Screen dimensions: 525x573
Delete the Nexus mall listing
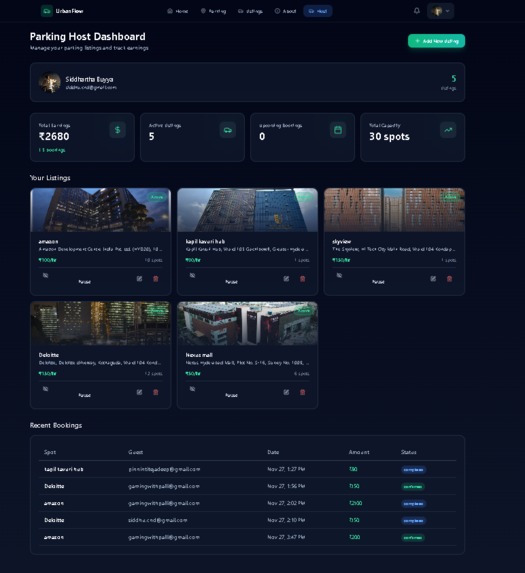pyautogui.click(x=303, y=392)
